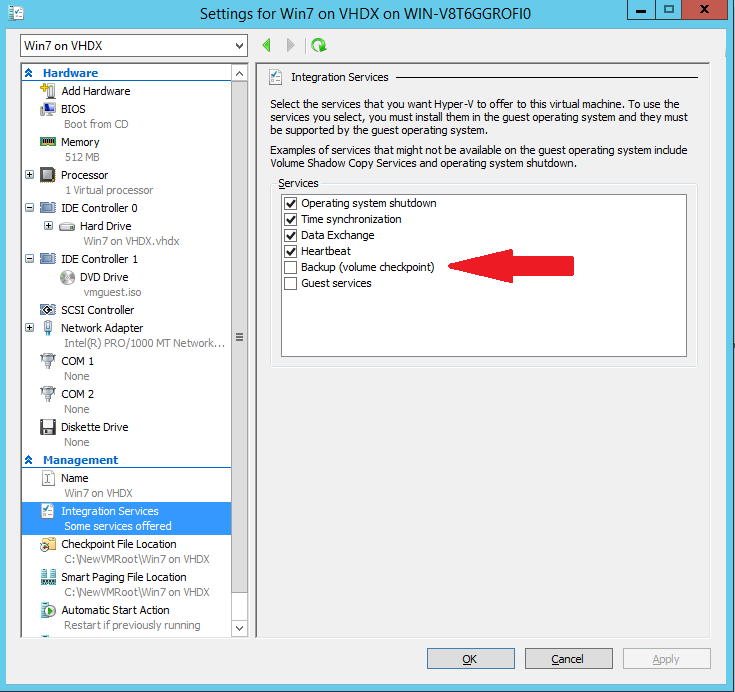Select the Diskette Drive item
The width and height of the screenshot is (735, 692).
[x=95, y=427]
